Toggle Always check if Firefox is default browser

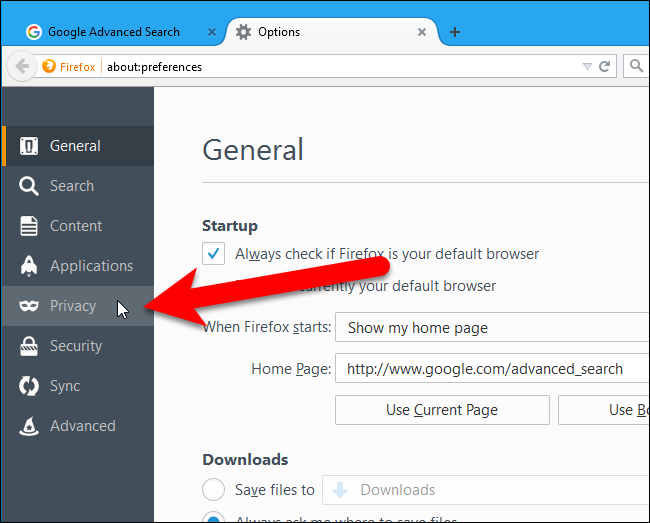[213, 253]
